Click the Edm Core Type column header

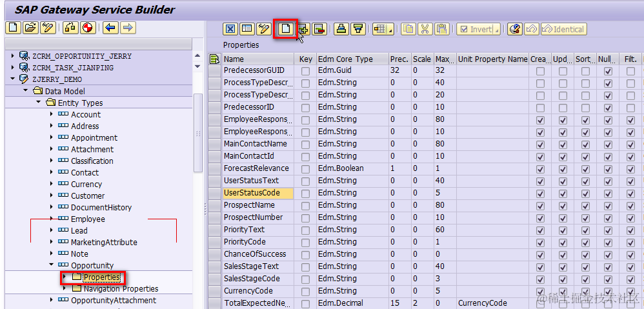pyautogui.click(x=352, y=59)
